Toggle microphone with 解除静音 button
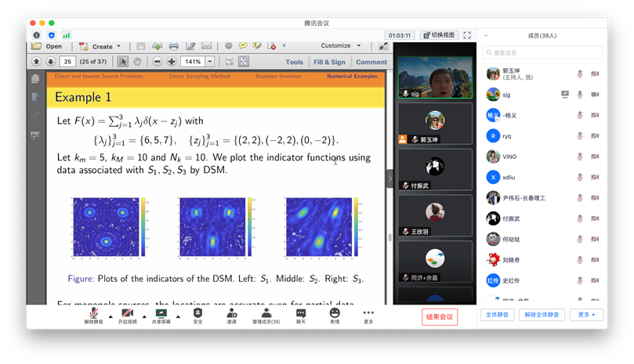 [x=93, y=315]
